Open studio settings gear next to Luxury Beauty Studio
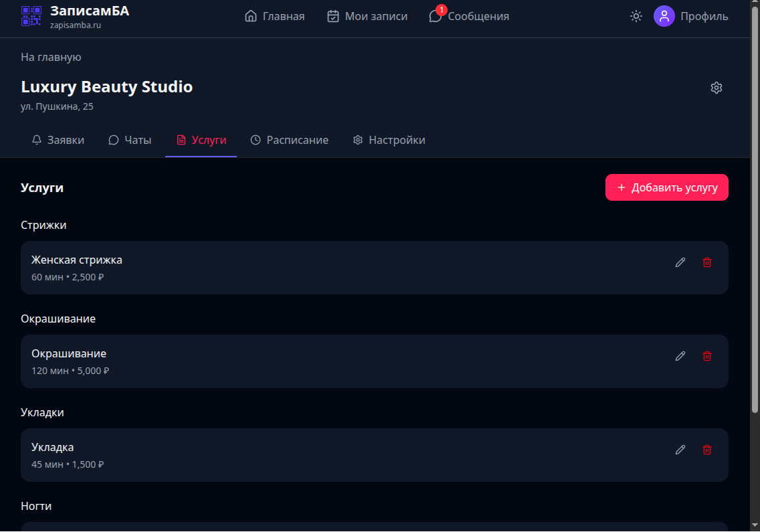 (717, 88)
